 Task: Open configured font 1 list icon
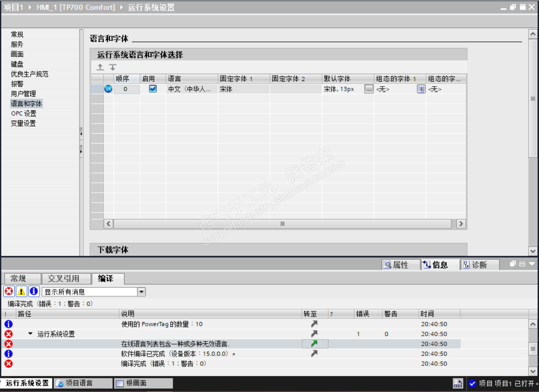[x=421, y=89]
